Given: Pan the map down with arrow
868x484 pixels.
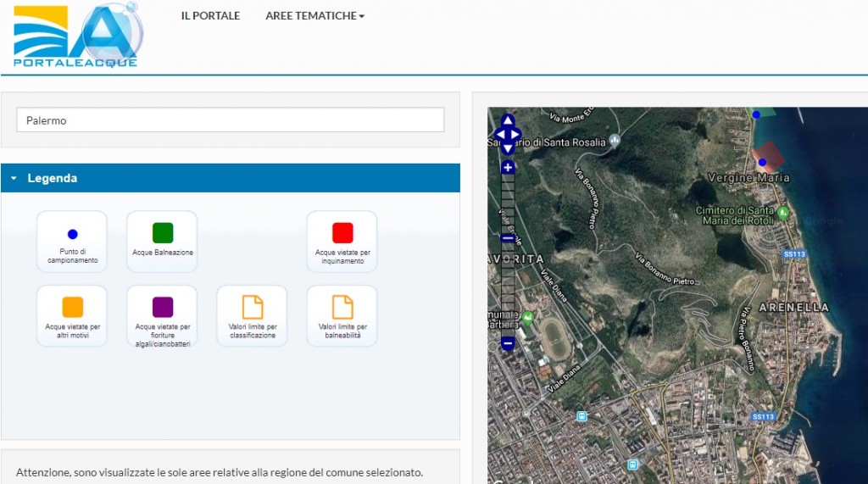Looking at the screenshot, I should (507, 147).
